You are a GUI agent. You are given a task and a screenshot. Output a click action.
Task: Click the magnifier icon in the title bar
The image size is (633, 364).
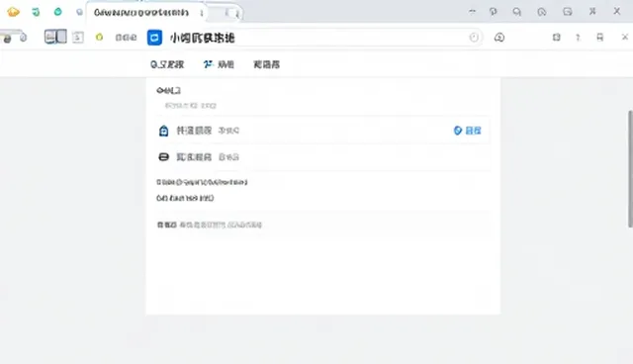[517, 12]
